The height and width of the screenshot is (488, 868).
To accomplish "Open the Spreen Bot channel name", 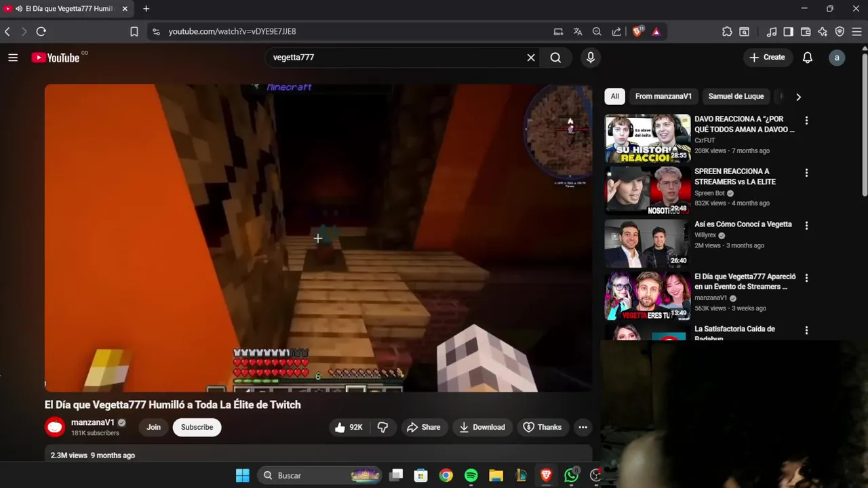I will point(709,193).
